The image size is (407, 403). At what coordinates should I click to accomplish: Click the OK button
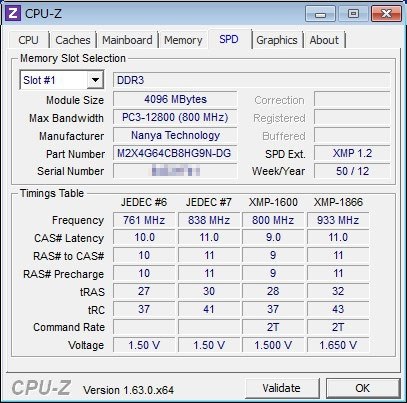tap(362, 388)
